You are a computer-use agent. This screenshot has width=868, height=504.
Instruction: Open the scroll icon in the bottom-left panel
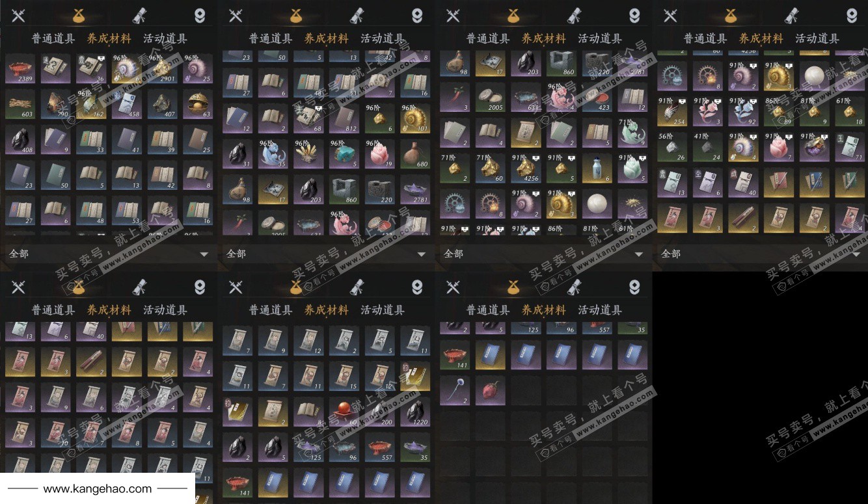pyautogui.click(x=139, y=286)
